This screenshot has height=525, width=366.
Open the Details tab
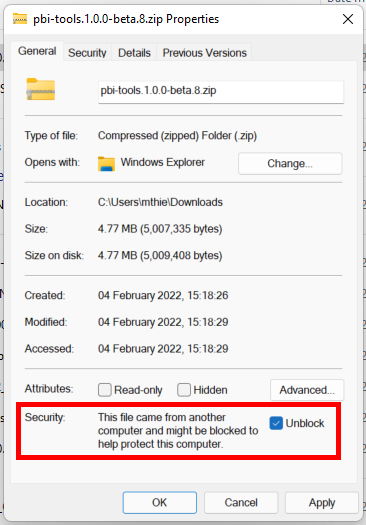134,53
